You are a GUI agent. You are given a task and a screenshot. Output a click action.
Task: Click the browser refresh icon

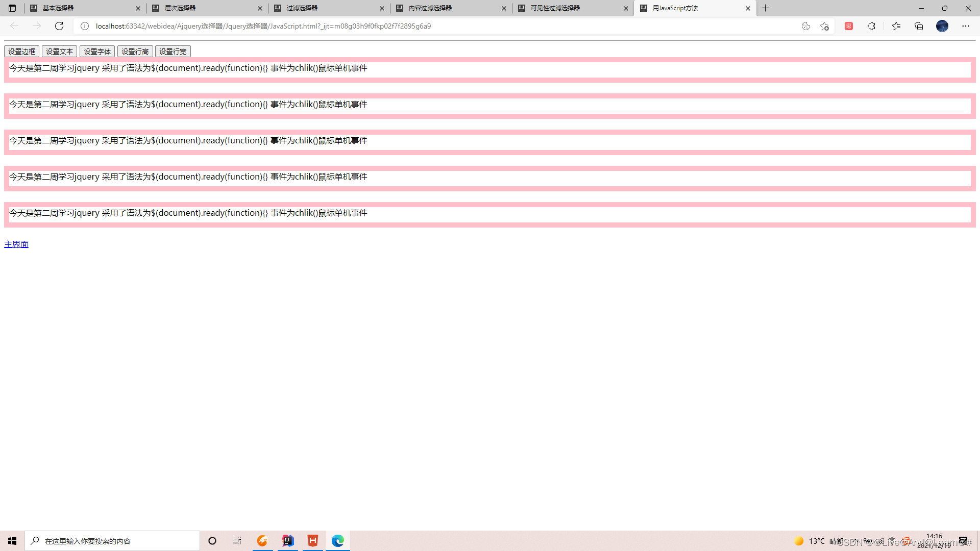(59, 26)
